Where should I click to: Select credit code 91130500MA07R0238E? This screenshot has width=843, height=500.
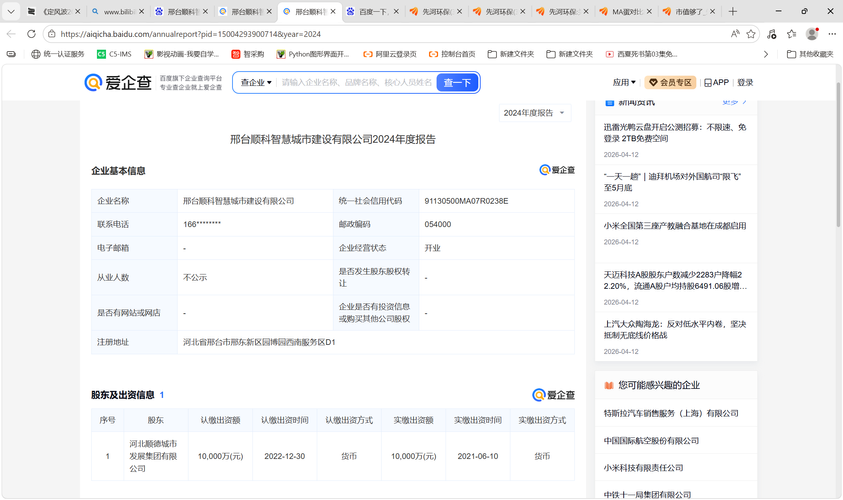coord(466,201)
